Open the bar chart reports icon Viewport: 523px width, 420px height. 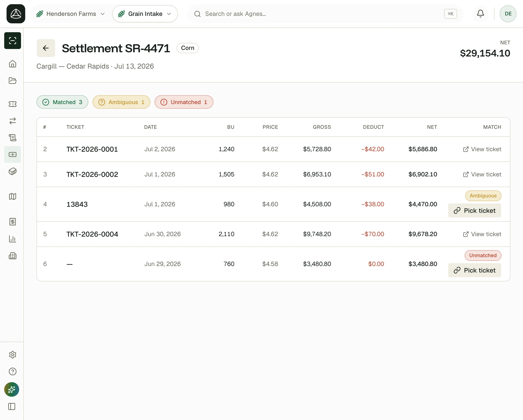pos(13,239)
